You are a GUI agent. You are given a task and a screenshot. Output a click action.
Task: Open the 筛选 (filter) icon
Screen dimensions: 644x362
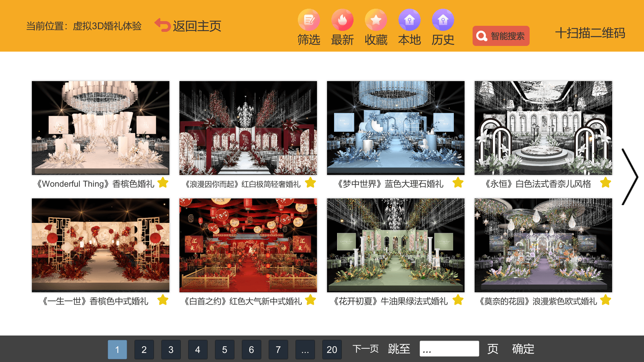309,20
